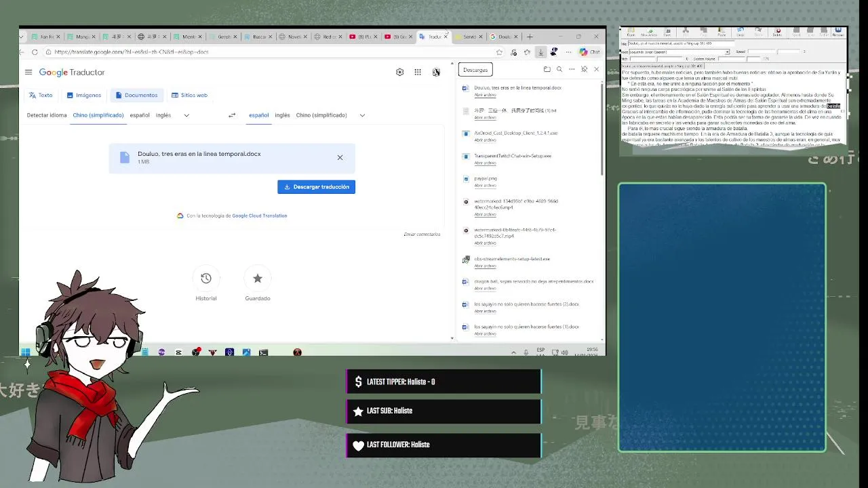Open obs-streamelements-setup-latest.exe download
The image size is (868, 488).
pyautogui.click(x=512, y=259)
